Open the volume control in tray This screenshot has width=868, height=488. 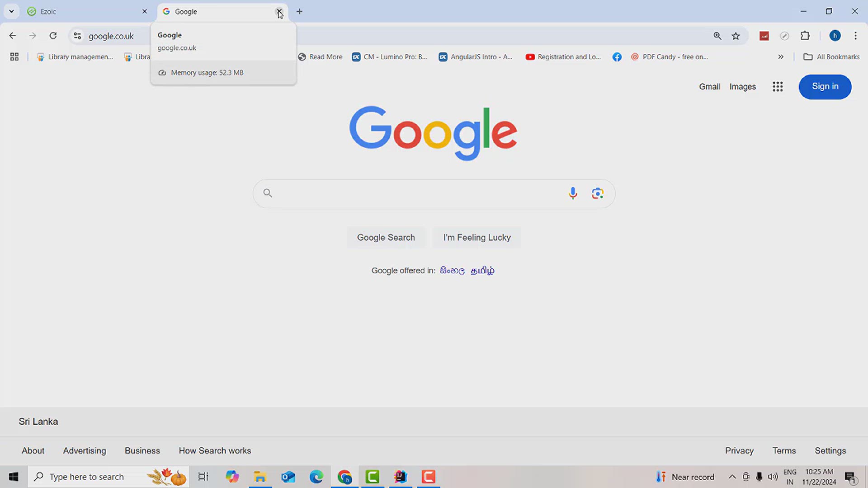point(773,477)
